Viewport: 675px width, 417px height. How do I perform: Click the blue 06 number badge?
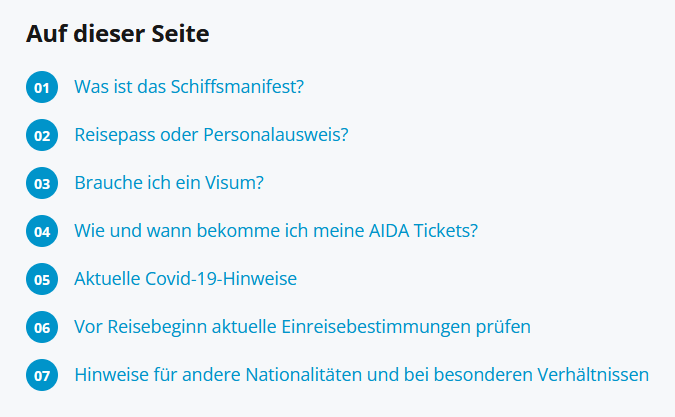pyautogui.click(x=42, y=328)
